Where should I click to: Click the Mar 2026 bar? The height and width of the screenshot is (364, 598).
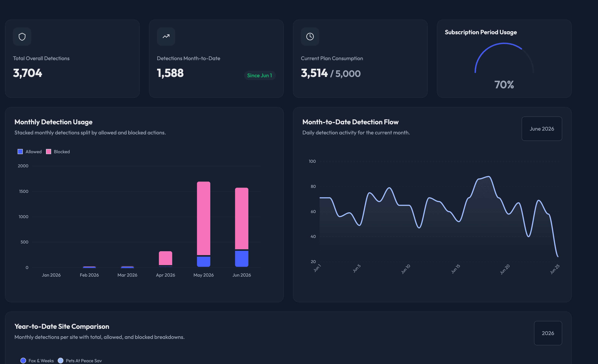[x=127, y=267]
